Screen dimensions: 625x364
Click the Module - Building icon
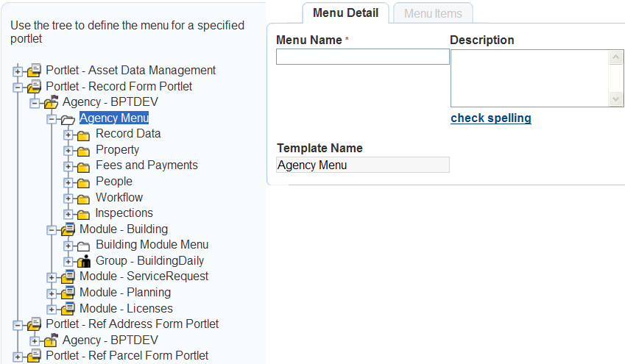point(68,229)
